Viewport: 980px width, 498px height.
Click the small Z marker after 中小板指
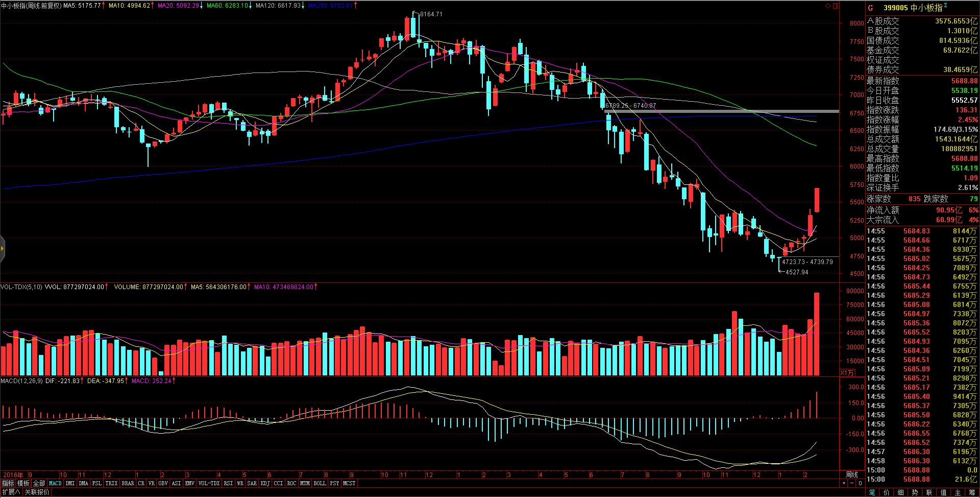coord(945,6)
